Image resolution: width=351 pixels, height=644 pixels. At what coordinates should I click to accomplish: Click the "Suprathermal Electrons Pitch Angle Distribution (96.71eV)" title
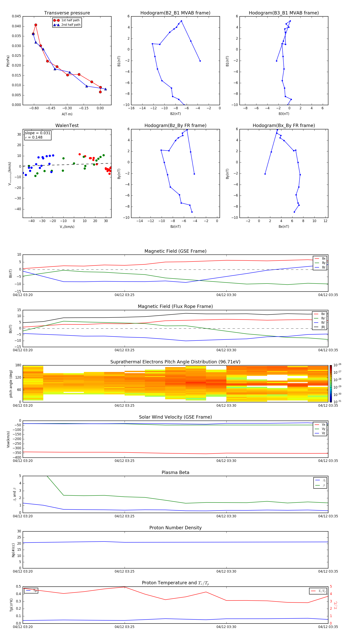coord(175,362)
